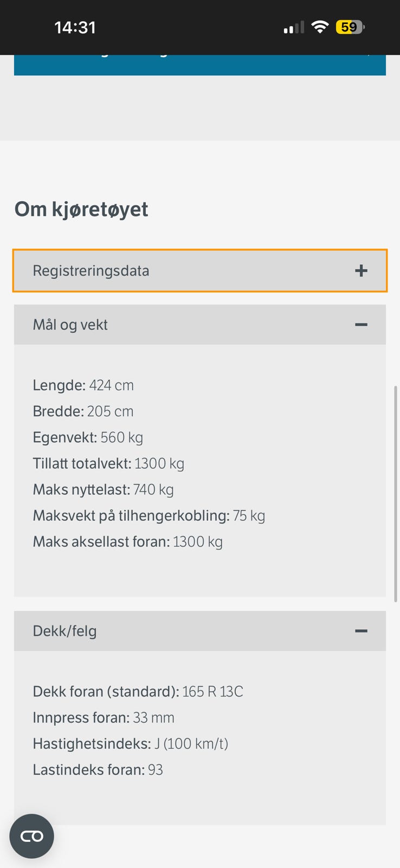Viewport: 400px width, 868px height.
Task: Expand the Registreringsdata section label
Action: (91, 271)
